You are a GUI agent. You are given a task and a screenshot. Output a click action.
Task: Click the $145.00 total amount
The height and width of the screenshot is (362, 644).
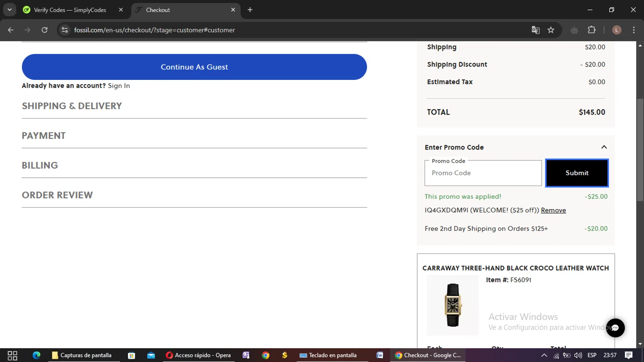(592, 113)
